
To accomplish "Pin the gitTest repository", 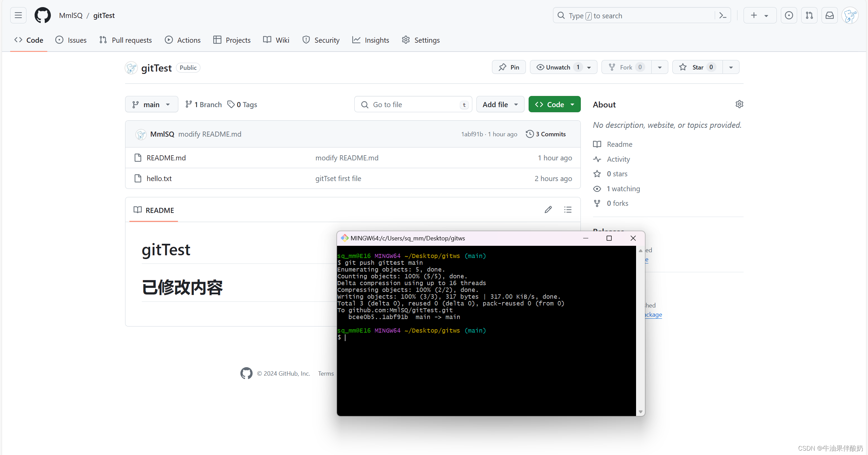I will [509, 67].
